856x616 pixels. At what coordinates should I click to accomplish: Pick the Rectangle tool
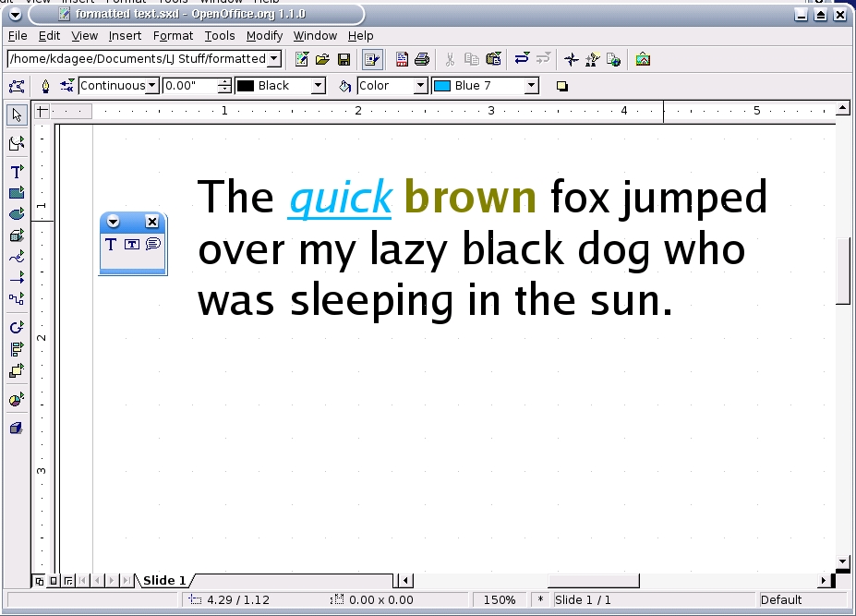(16, 193)
